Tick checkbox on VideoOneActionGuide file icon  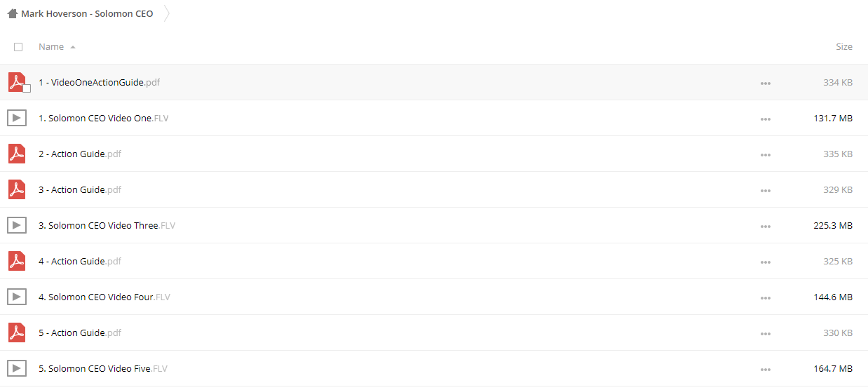27,88
